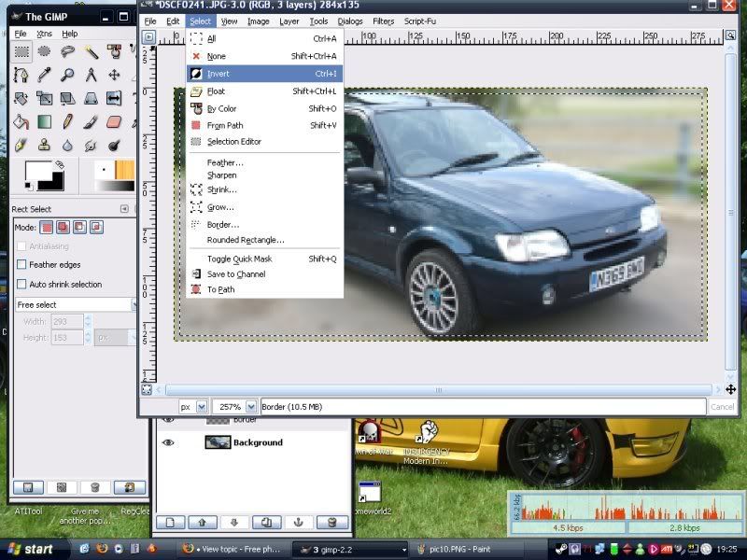Select the Scale tool
Image resolution: width=747 pixels, height=560 pixels.
coord(44,99)
